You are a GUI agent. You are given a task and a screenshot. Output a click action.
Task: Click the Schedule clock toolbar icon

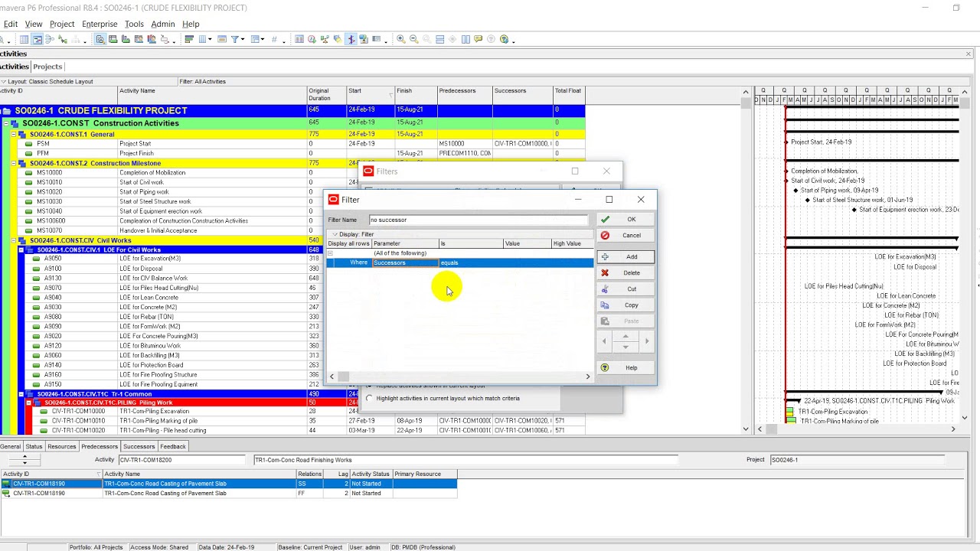click(x=312, y=39)
